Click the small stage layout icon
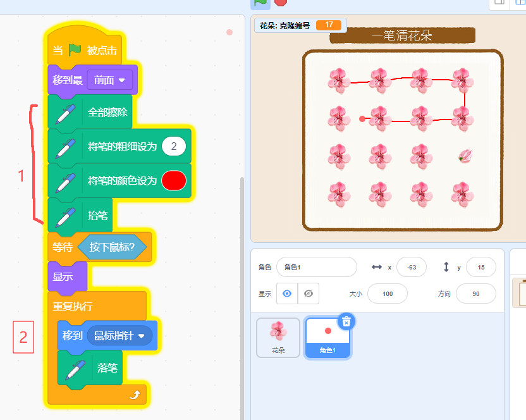Screen dimensions: 526x420 coord(499,4)
